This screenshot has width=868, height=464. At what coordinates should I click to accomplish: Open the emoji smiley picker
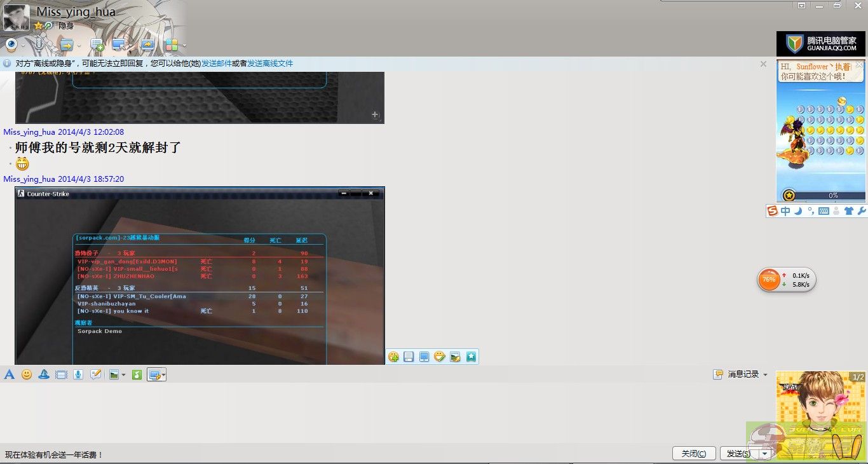click(x=27, y=375)
